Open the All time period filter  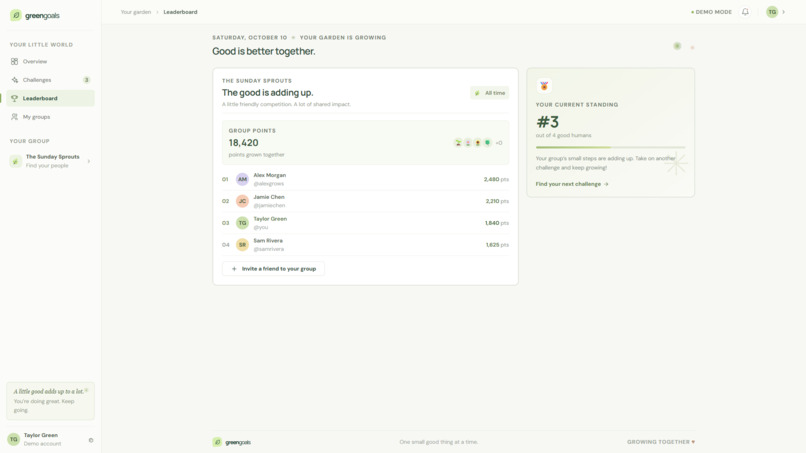(489, 93)
